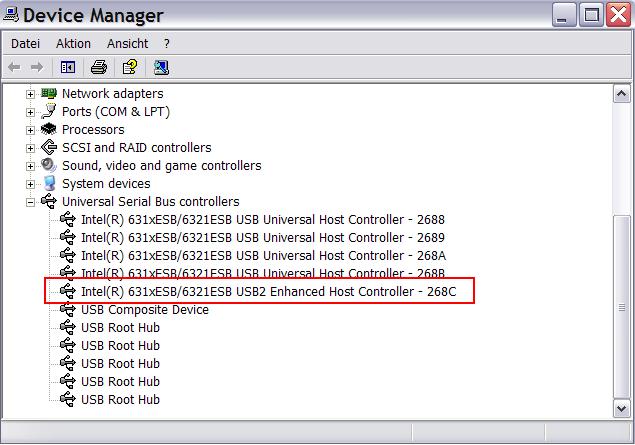The height and width of the screenshot is (445, 635).
Task: Click the Sound, video and game speaker icon
Action: (x=49, y=165)
